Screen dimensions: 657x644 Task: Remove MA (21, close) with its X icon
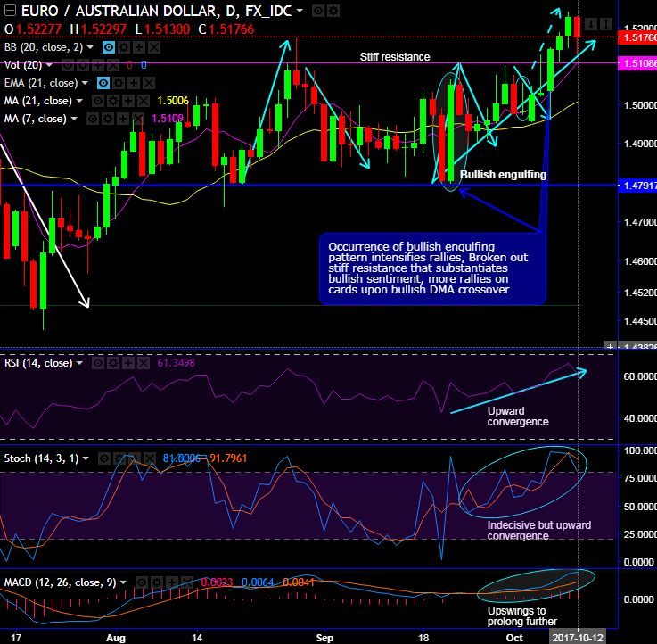[144, 101]
